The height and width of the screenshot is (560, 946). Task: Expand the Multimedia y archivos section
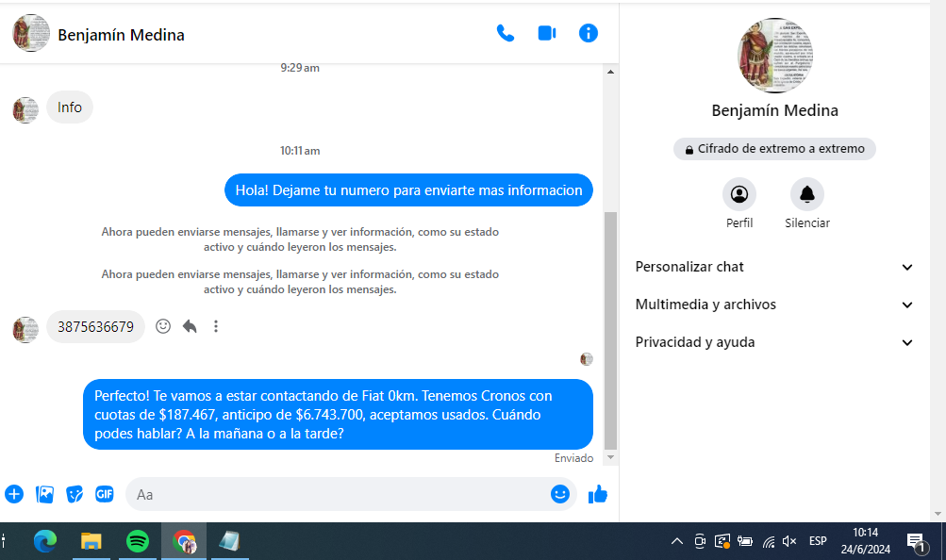pyautogui.click(x=774, y=305)
